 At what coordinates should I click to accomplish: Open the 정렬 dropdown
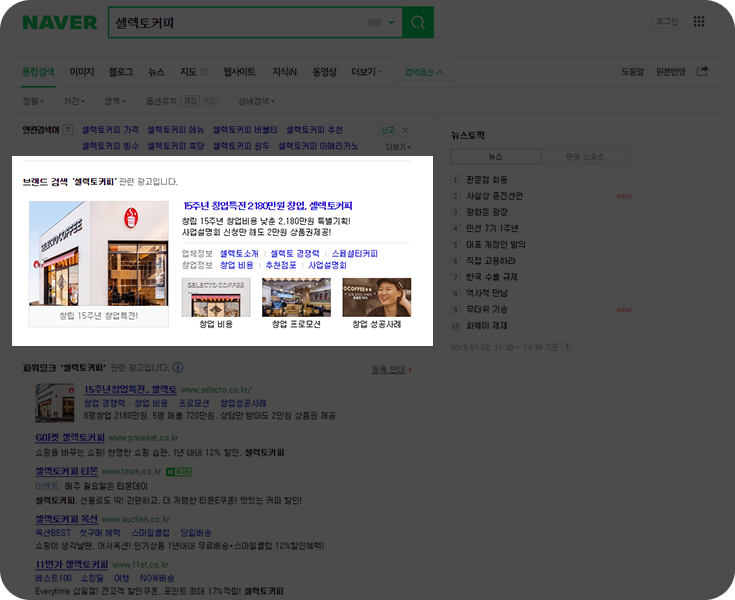[33, 101]
